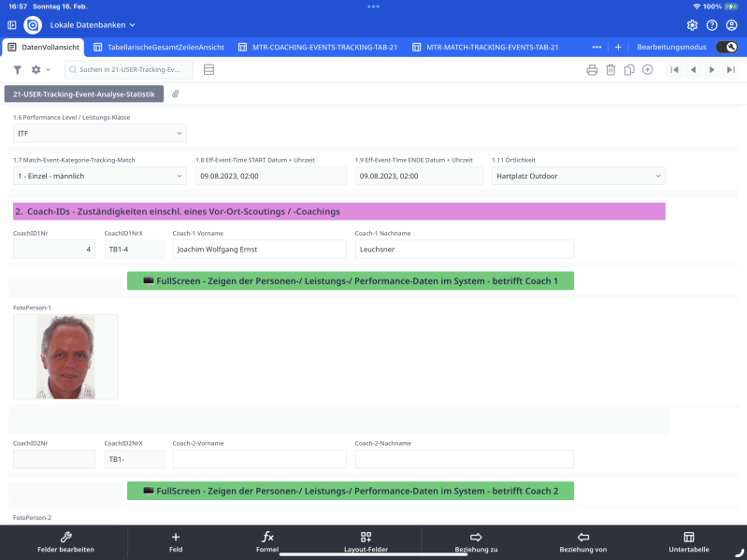Image resolution: width=747 pixels, height=560 pixels.
Task: Open MTR-COACHING-EVENTS-TRACKING-TAB-21 tab
Action: (318, 47)
